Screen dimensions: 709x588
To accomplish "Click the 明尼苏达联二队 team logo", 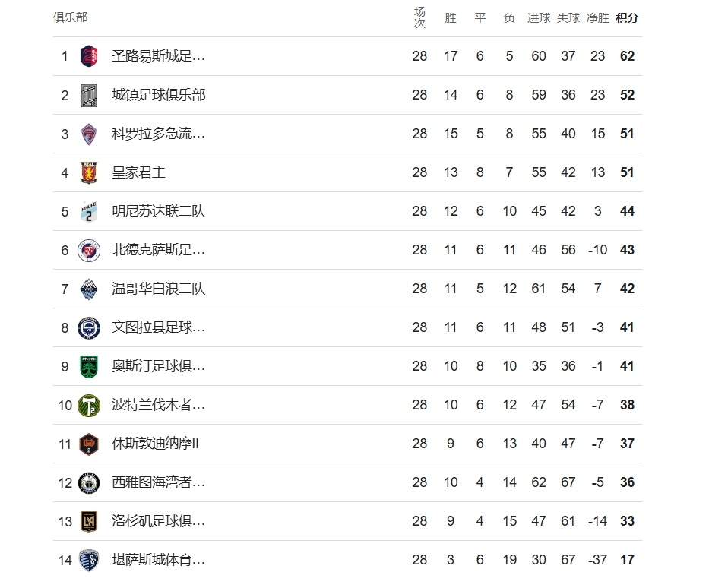I will coord(89,211).
